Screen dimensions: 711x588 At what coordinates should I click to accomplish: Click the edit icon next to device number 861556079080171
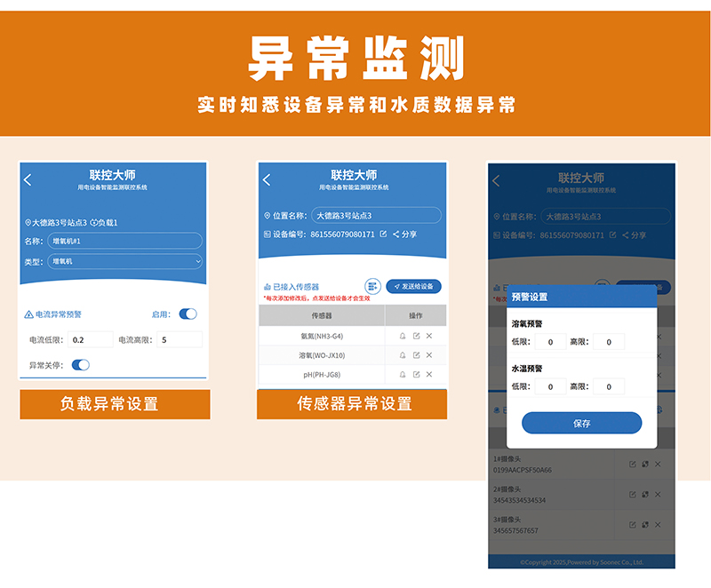[383, 234]
